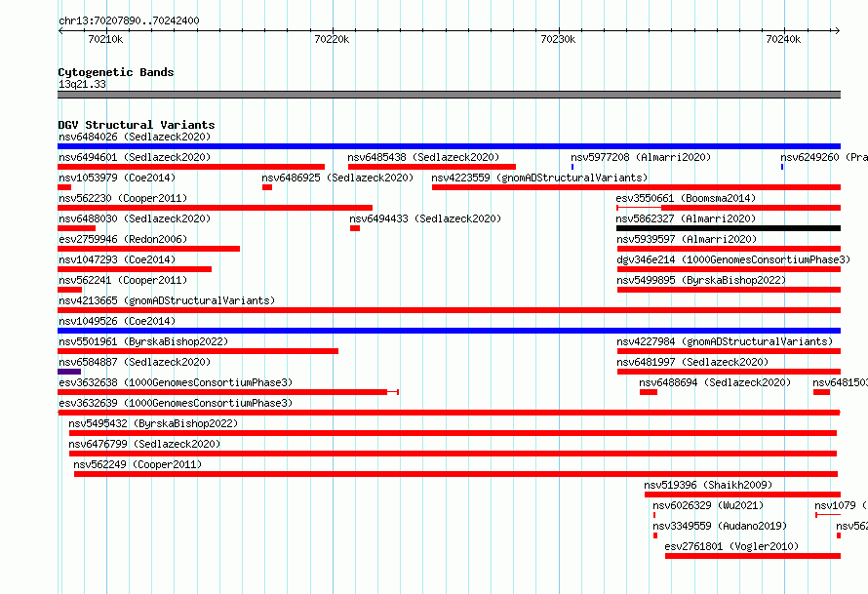Open the nsv5977208 (Almarri2020) variant label
Viewport: 868px width, 594px height.
[x=641, y=157]
